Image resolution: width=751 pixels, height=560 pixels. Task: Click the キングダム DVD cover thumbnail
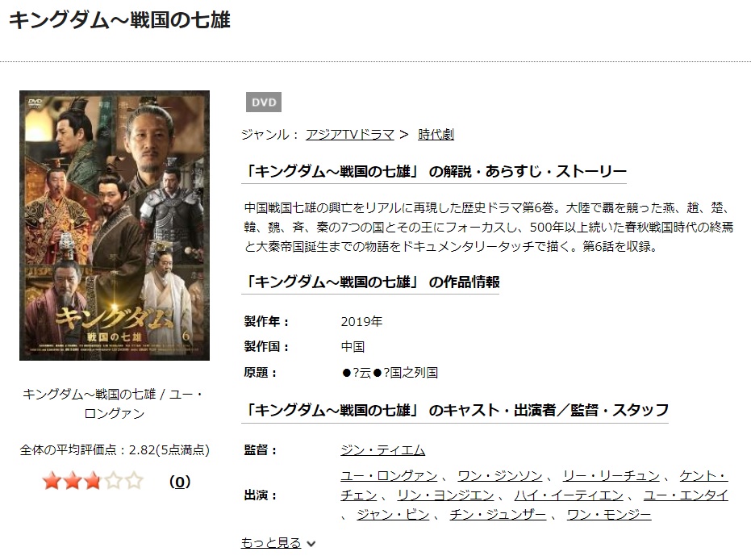(115, 225)
